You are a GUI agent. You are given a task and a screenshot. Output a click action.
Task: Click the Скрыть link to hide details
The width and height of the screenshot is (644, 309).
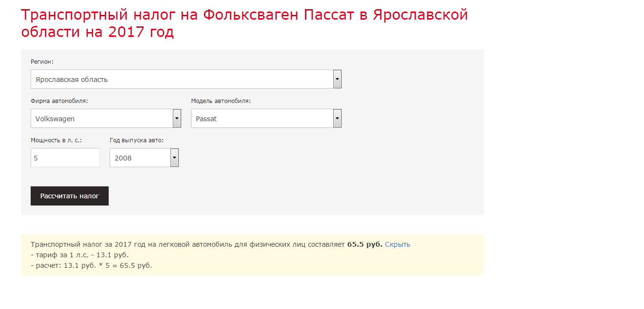point(397,244)
